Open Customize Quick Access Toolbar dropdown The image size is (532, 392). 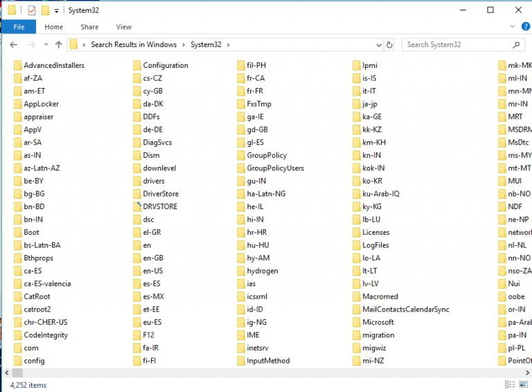tap(57, 11)
